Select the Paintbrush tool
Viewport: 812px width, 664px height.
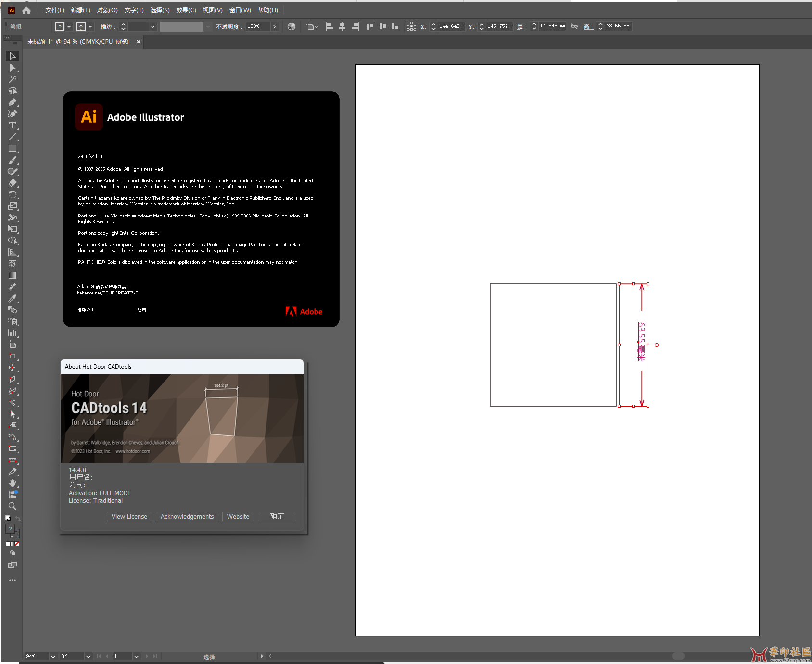13,160
